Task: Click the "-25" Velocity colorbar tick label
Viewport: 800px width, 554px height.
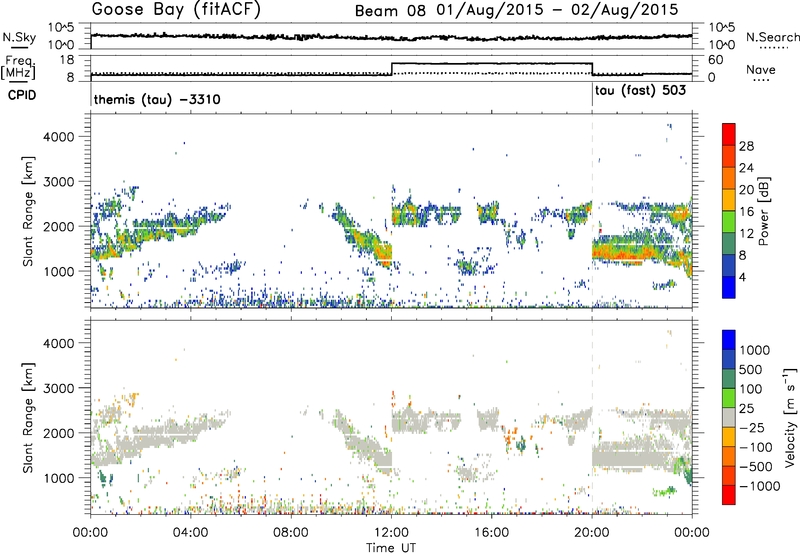Action: tap(752, 427)
